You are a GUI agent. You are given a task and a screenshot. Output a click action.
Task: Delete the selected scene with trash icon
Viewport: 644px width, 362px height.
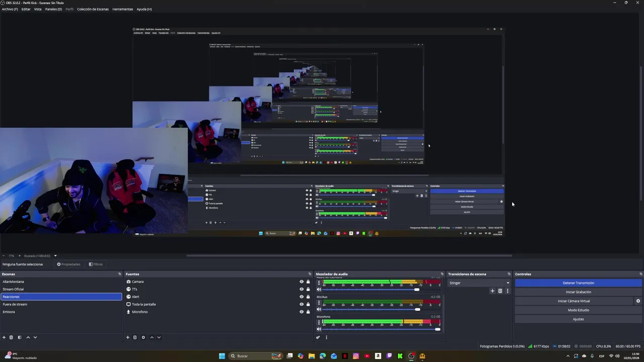tap(11, 337)
